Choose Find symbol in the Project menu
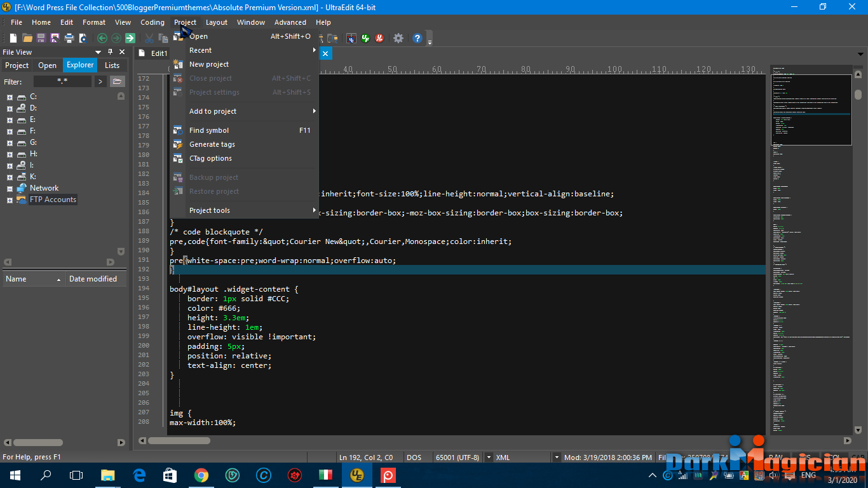 pyautogui.click(x=244, y=130)
